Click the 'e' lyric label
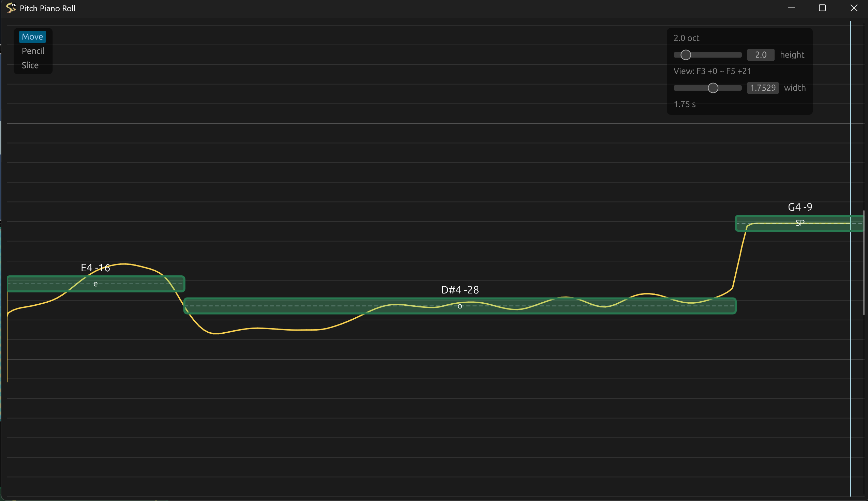Screen dimensions: 868x501 96,284
